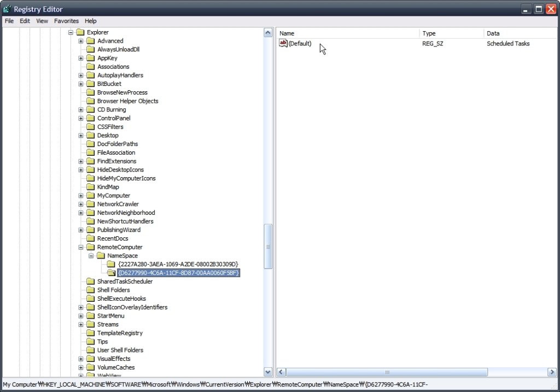Expand the StartMenu key
This screenshot has width=560, height=392.
[81, 315]
